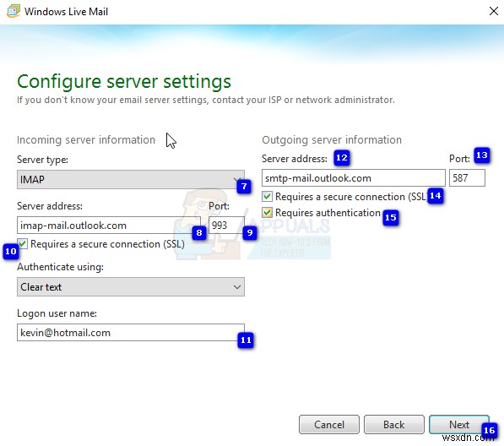This screenshot has height=446, width=504.
Task: Click the Logon user name label
Action: point(57,313)
